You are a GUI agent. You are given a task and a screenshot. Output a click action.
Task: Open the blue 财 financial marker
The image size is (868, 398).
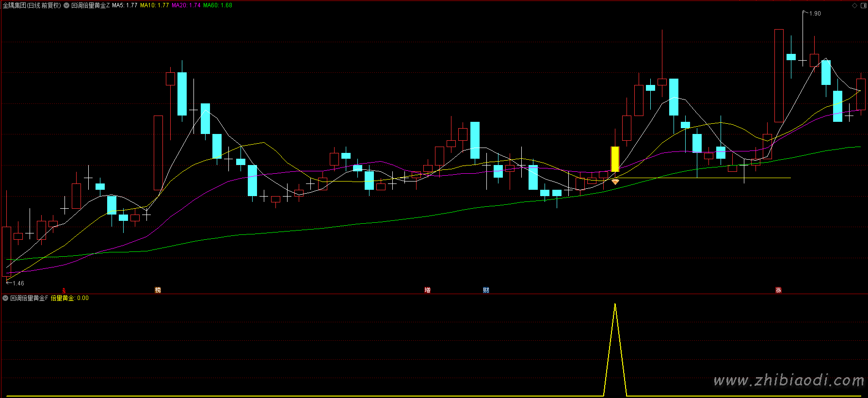pyautogui.click(x=486, y=290)
